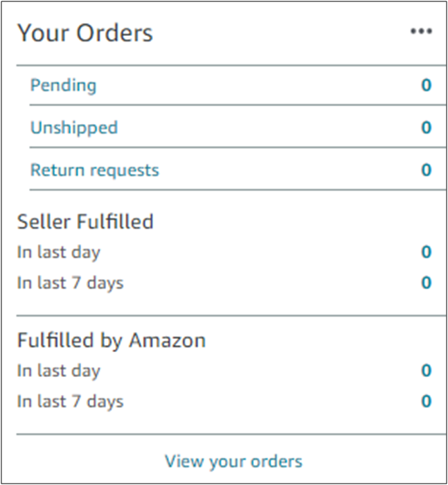
Task: Open the Unshipped orders link
Action: click(x=73, y=127)
